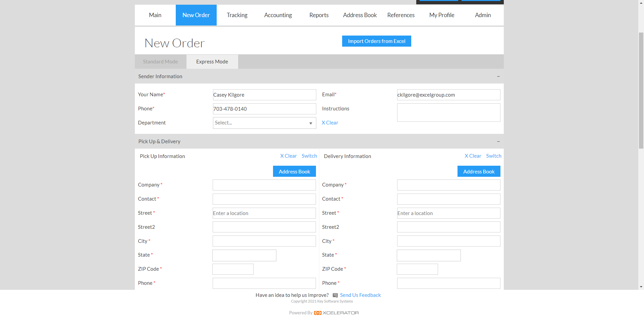The image size is (644, 317).
Task: Select the Express Mode tab
Action: click(x=212, y=62)
